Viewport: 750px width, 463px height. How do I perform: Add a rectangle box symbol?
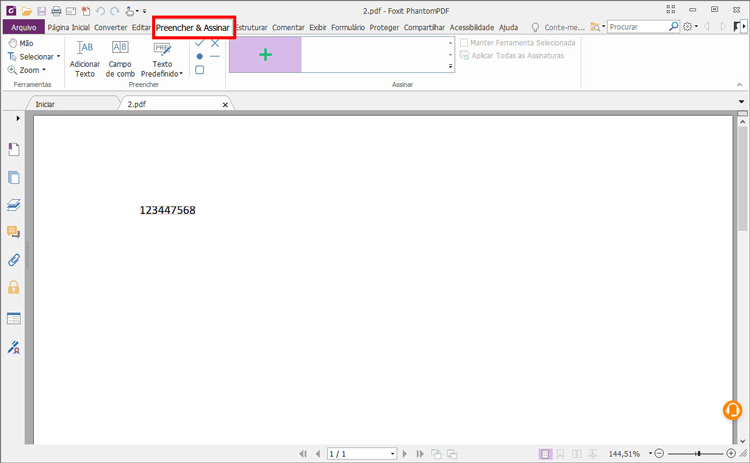click(x=199, y=70)
